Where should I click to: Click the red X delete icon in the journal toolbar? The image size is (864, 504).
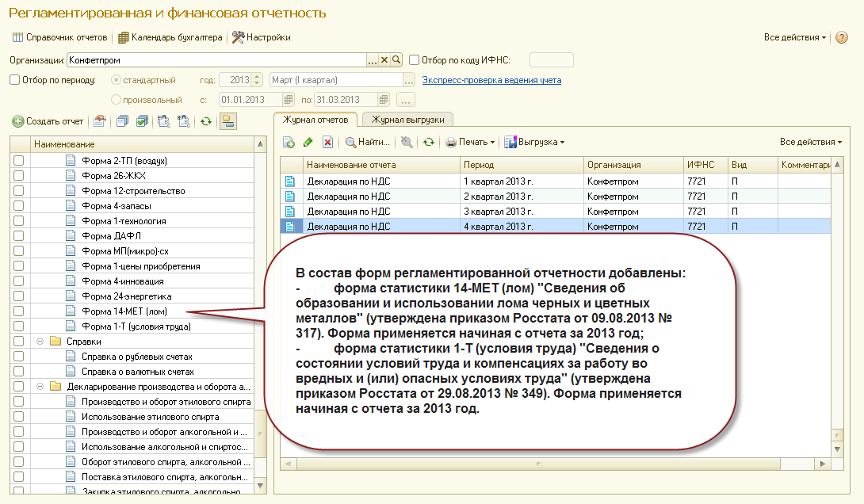[327, 143]
